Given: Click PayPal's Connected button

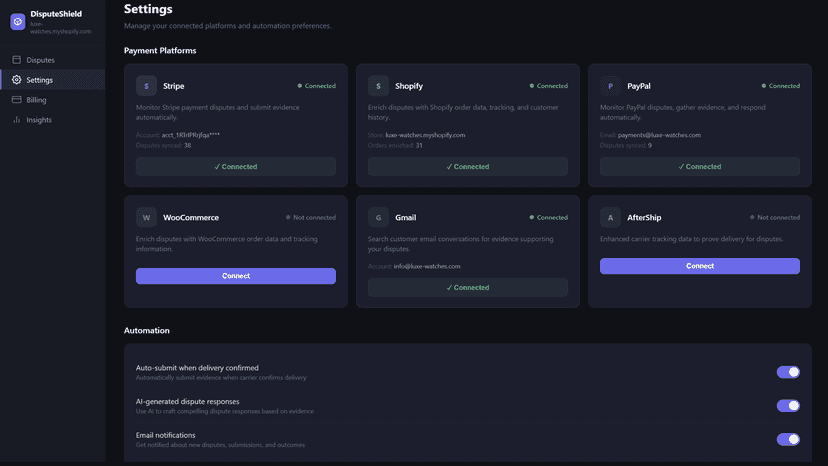Looking at the screenshot, I should [700, 166].
